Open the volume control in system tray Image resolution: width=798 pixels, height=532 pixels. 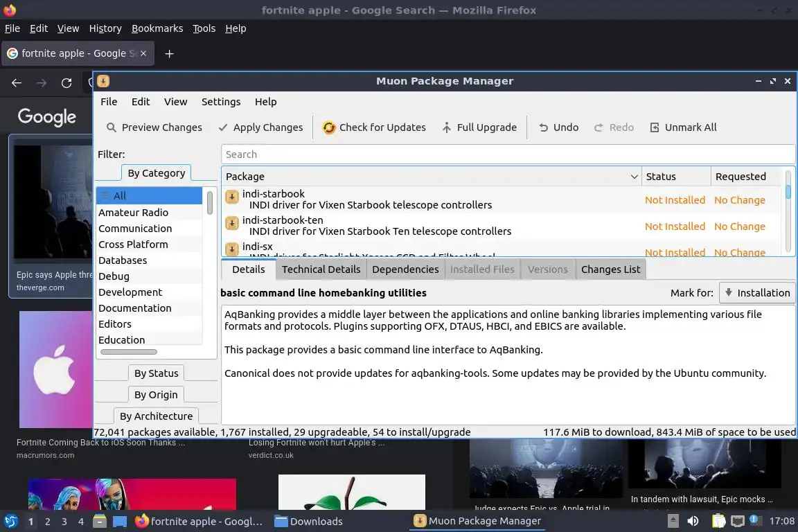point(693,522)
